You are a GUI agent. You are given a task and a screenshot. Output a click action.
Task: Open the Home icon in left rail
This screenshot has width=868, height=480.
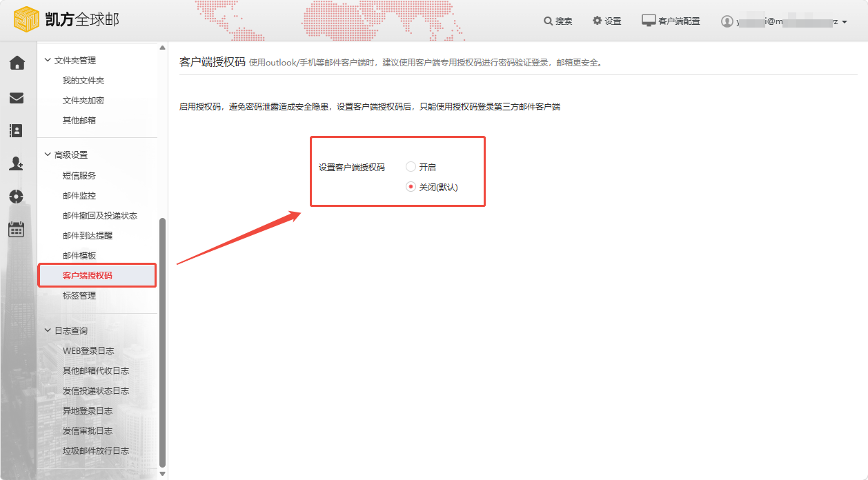[x=17, y=63]
